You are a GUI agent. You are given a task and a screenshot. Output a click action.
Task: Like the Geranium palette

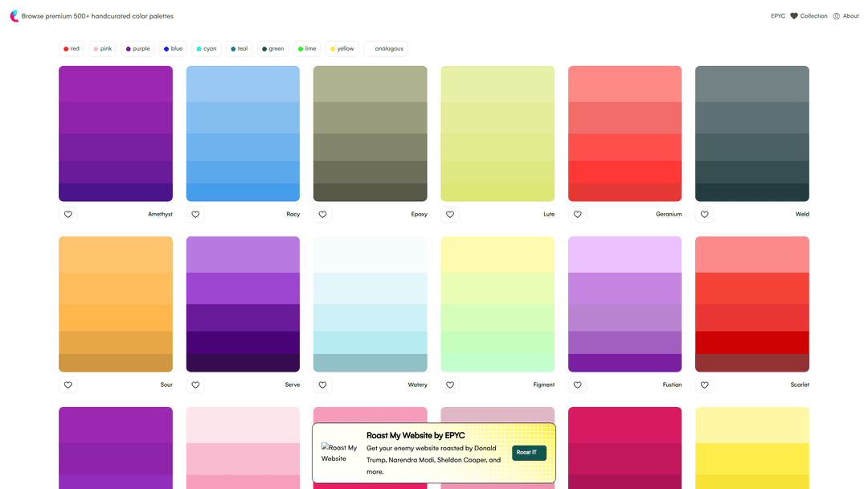coord(577,215)
